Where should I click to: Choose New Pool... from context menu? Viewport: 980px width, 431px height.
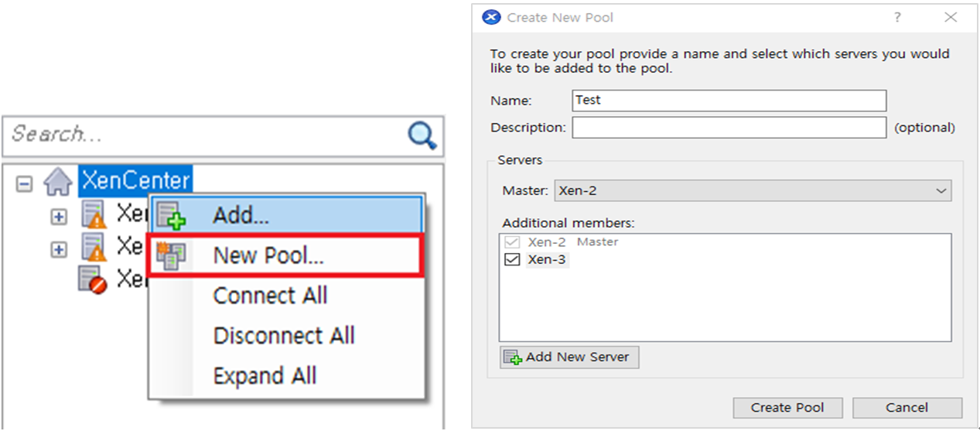286,256
